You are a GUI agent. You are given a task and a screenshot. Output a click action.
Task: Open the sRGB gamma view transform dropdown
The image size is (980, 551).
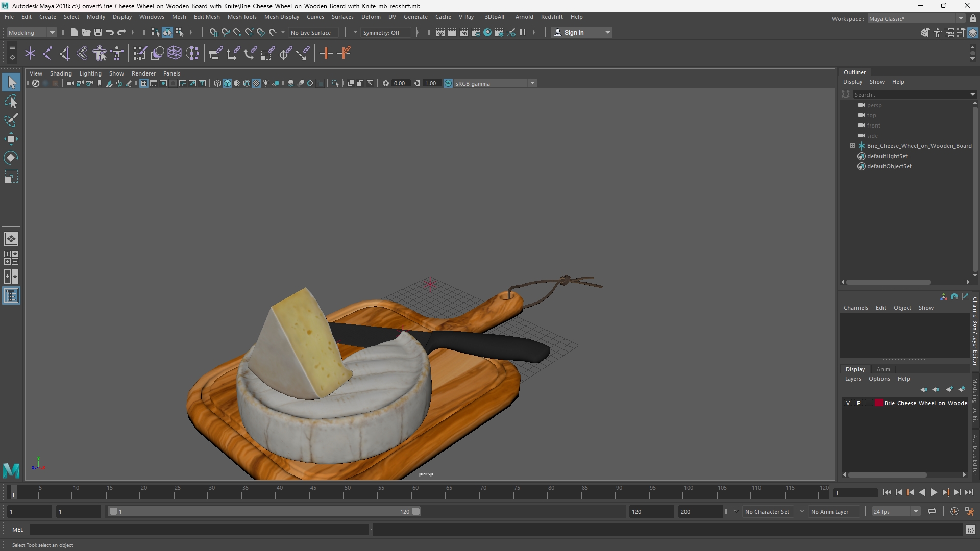click(495, 83)
